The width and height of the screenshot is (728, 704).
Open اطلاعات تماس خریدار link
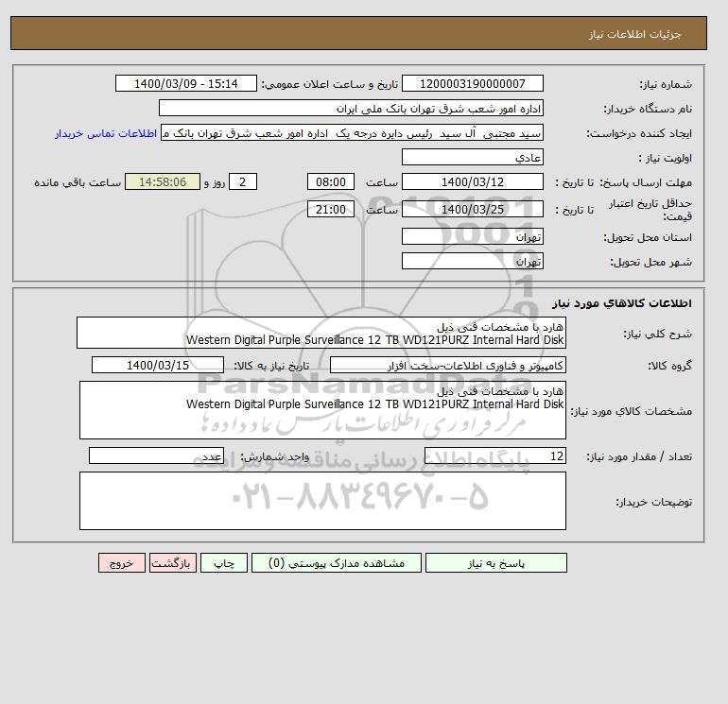click(106, 133)
